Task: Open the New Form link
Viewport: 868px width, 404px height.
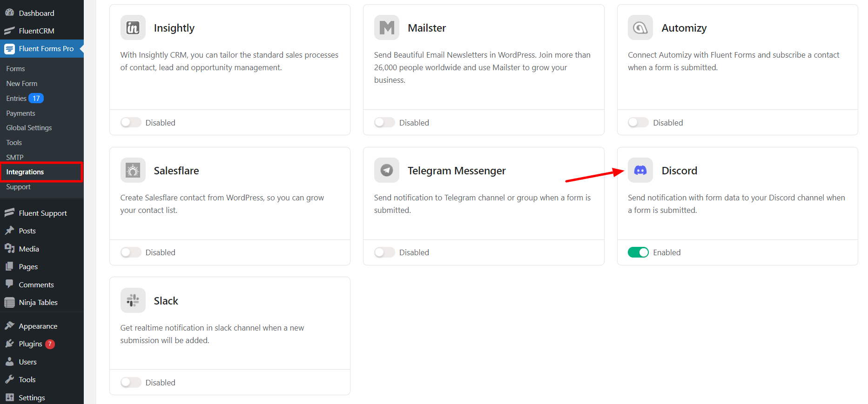Action: (22, 84)
